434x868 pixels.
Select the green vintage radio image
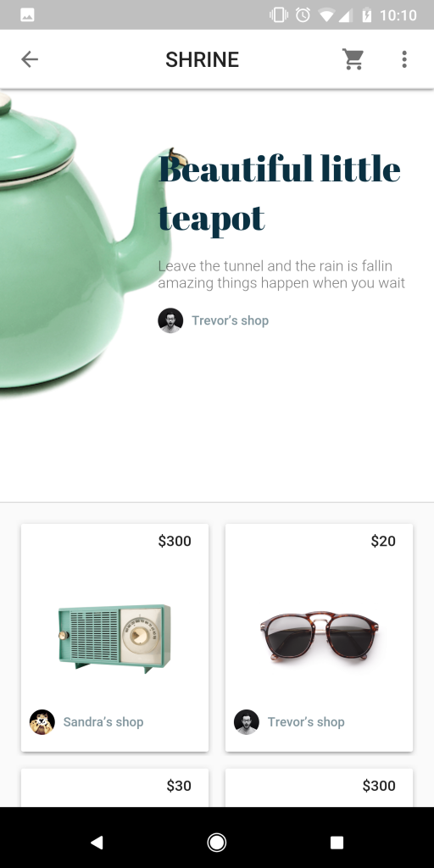114,639
